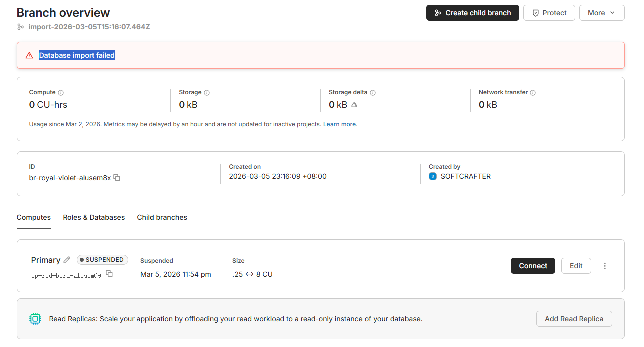Open the Primary compute three-dot menu
Viewport: 644px width, 347px height.
tap(605, 266)
